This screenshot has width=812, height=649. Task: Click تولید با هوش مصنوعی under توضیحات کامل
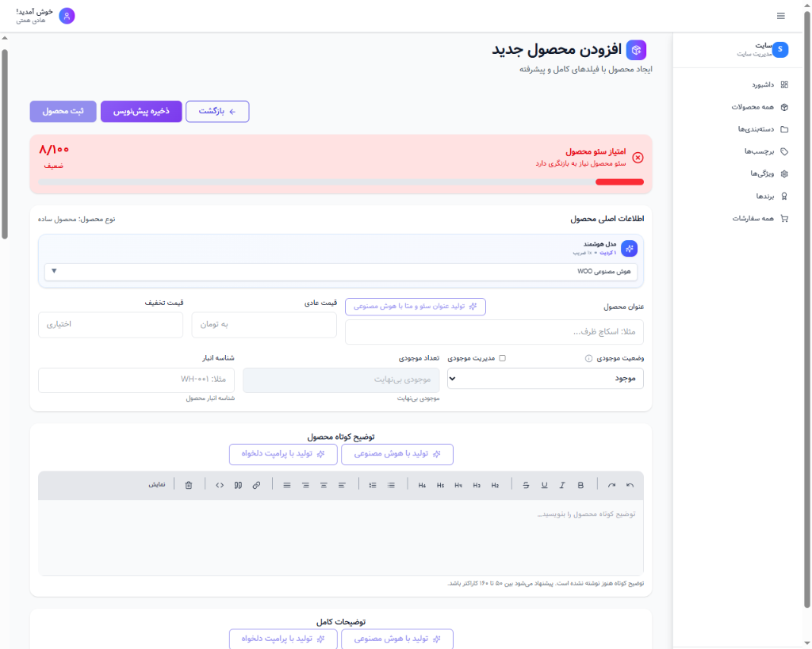pos(397,639)
